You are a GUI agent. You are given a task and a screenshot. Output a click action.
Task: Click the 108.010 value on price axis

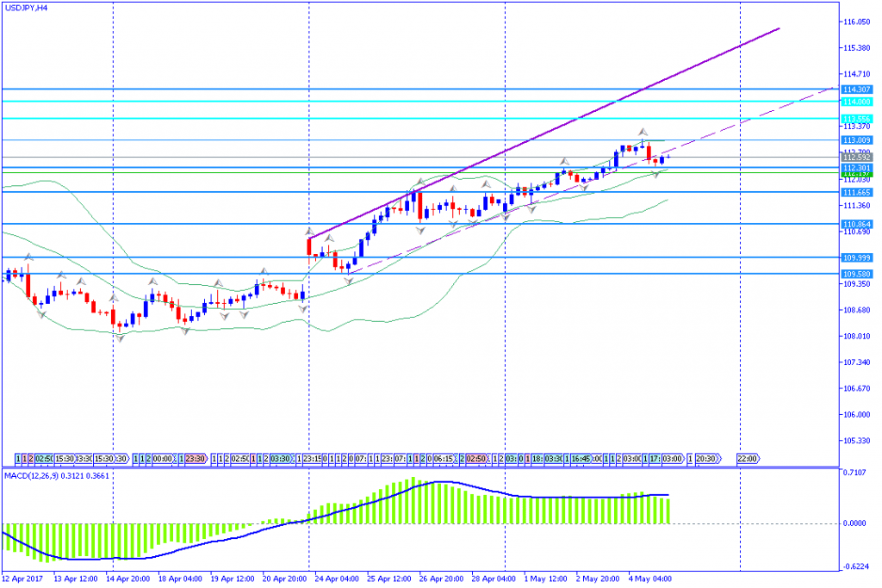(x=857, y=336)
